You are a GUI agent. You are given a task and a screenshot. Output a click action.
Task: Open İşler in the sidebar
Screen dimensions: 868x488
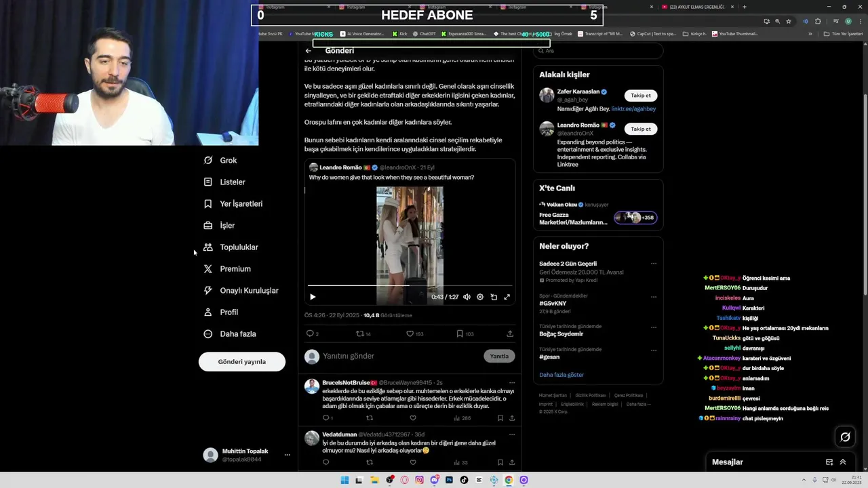[x=220, y=226]
